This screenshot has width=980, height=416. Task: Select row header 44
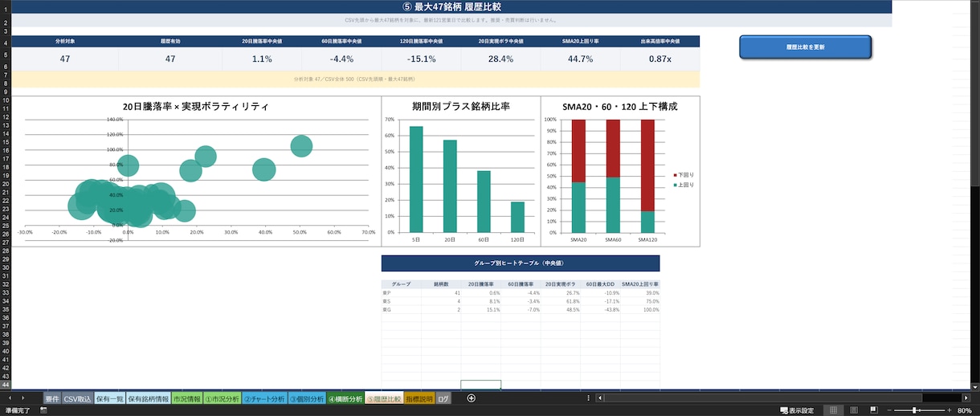6,385
